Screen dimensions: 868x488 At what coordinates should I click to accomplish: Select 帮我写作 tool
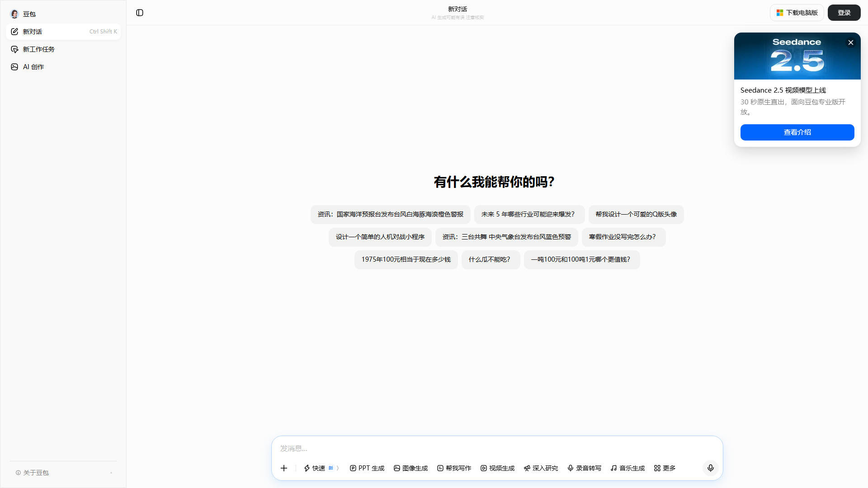tap(454, 468)
